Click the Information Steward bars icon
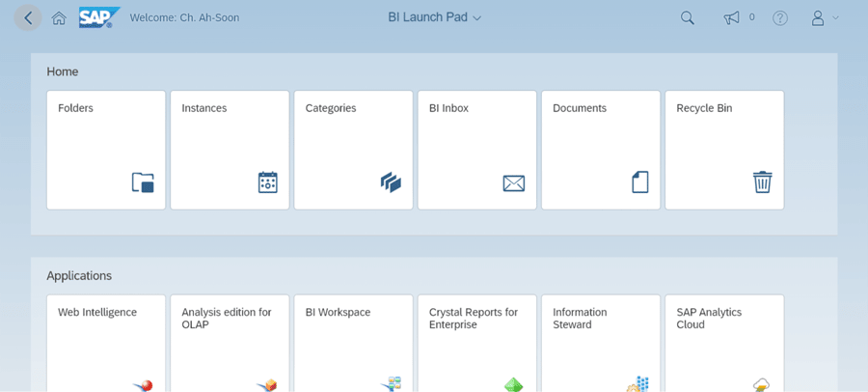 637,383
